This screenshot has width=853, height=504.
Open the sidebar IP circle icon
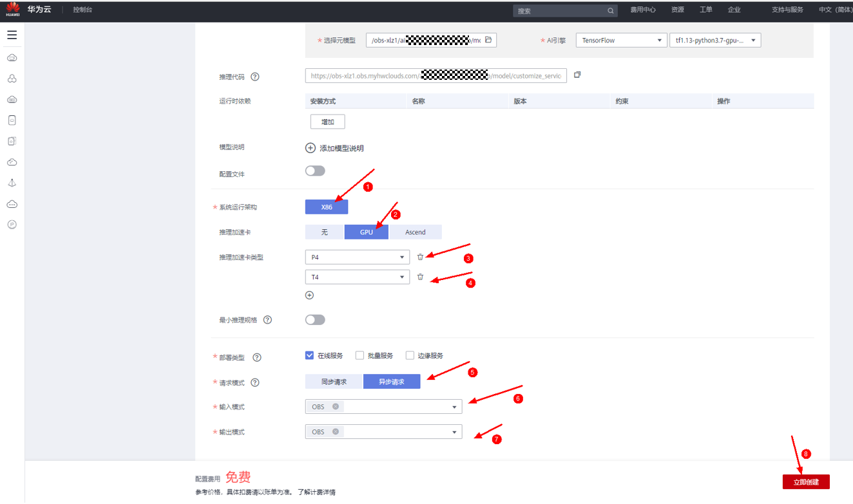click(x=12, y=225)
